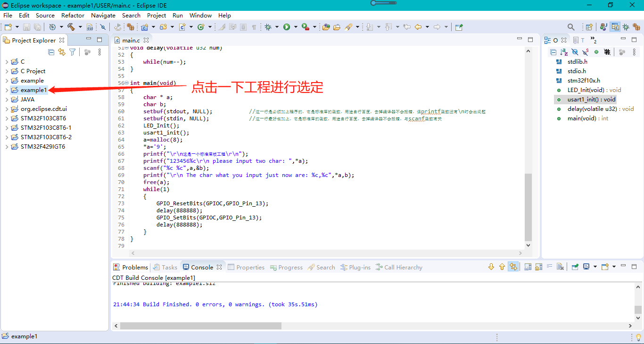Screen dimensions: 644x344
Task: Switch to the C/C++ perspective icon
Action: [x=615, y=27]
